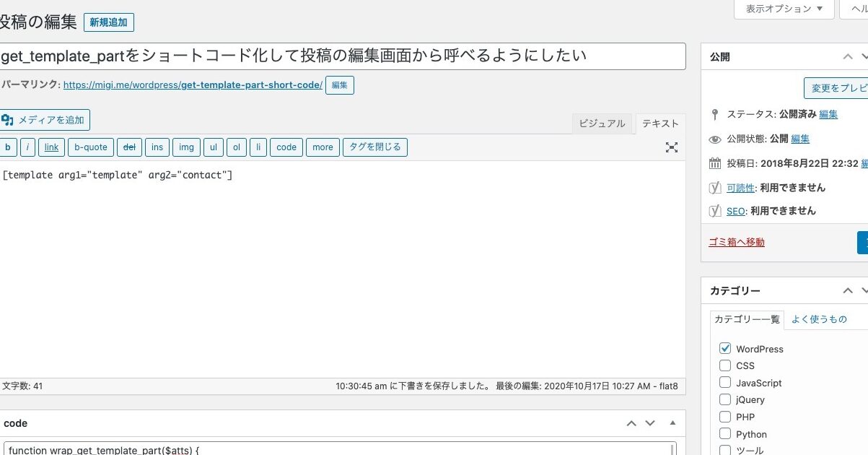The height and width of the screenshot is (455, 868).
Task: Toggle distraction-free fullscreen writing mode
Action: click(671, 147)
